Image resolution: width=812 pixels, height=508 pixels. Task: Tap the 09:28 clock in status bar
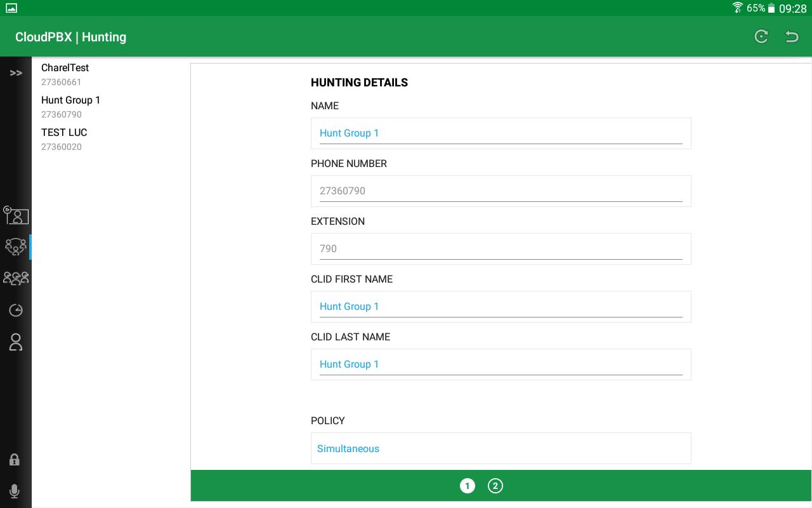pyautogui.click(x=793, y=8)
